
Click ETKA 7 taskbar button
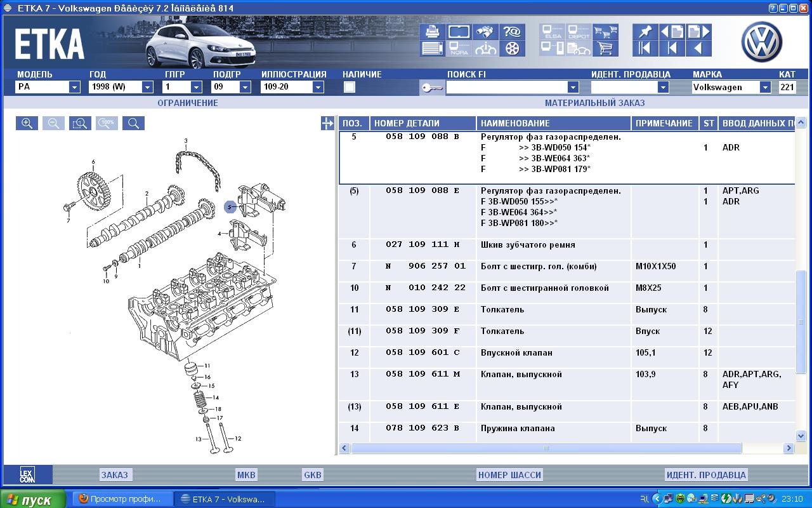point(225,499)
